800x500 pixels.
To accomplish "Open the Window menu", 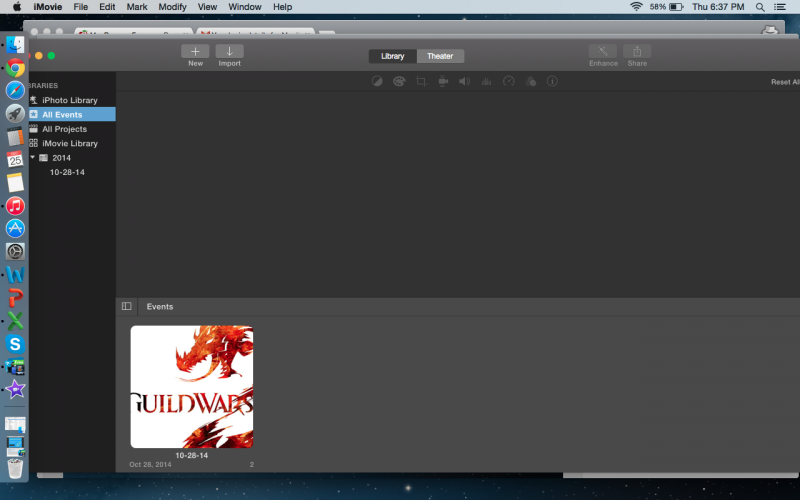I will click(245, 7).
